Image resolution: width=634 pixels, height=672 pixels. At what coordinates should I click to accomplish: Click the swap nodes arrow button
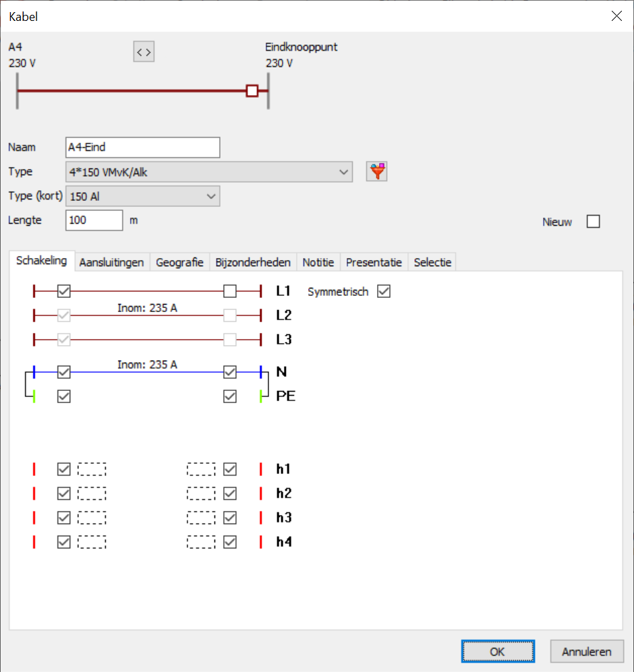(x=144, y=51)
